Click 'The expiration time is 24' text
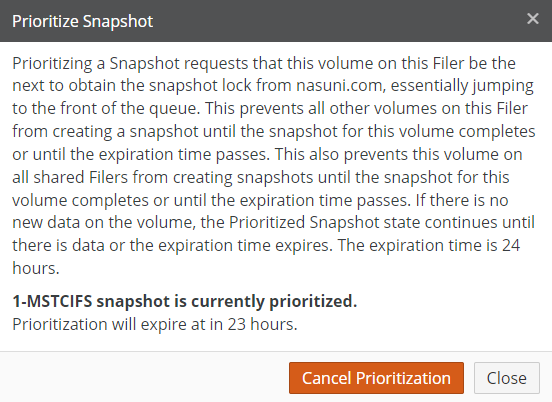The width and height of the screenshot is (552, 402). (x=429, y=245)
